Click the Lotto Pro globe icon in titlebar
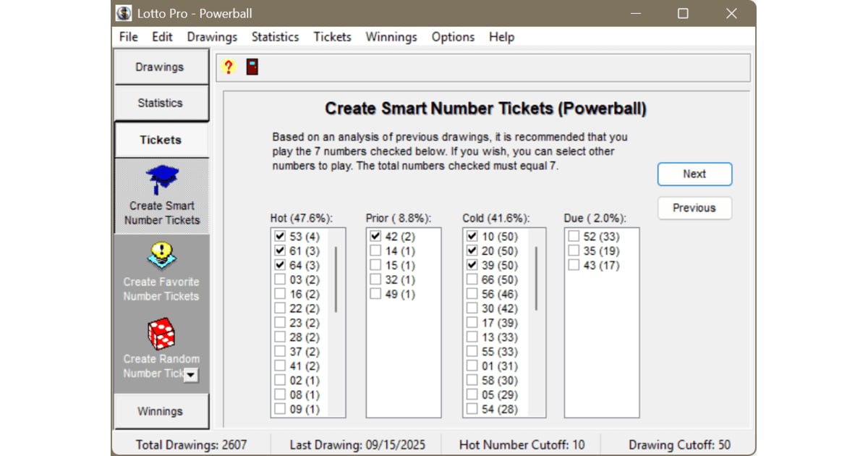 (x=122, y=12)
